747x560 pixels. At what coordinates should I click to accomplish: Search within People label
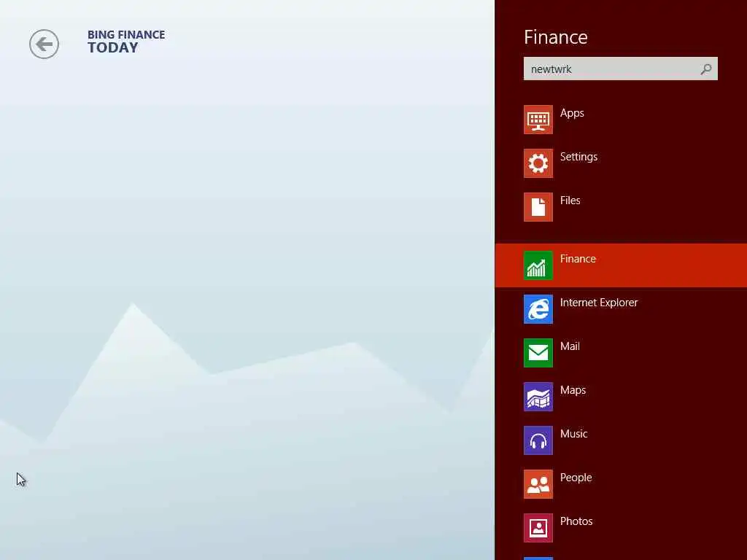coord(576,478)
